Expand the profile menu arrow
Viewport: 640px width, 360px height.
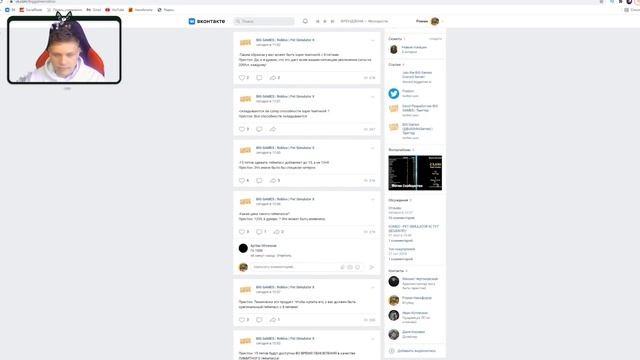(x=442, y=21)
